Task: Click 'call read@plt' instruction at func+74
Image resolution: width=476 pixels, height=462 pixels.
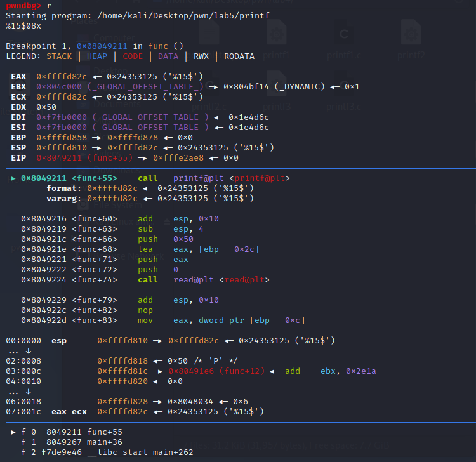Action: (x=204, y=280)
